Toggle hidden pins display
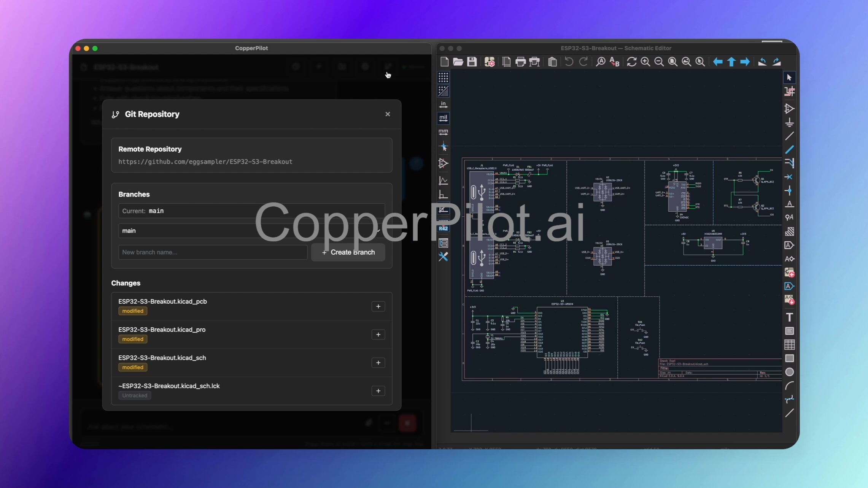 443,163
